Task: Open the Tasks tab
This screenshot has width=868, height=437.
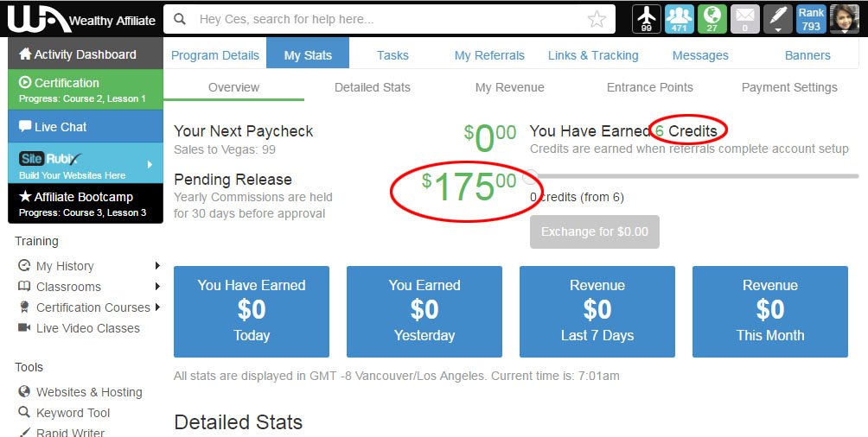Action: [393, 55]
